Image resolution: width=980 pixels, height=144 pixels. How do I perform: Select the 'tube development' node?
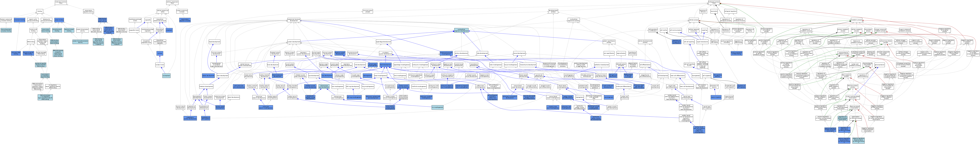[x=482, y=53]
